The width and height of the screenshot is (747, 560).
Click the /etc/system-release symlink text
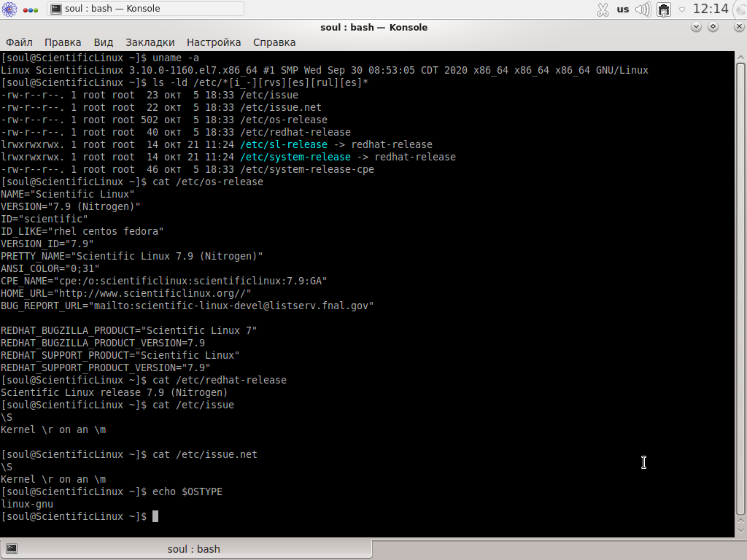pyautogui.click(x=295, y=157)
